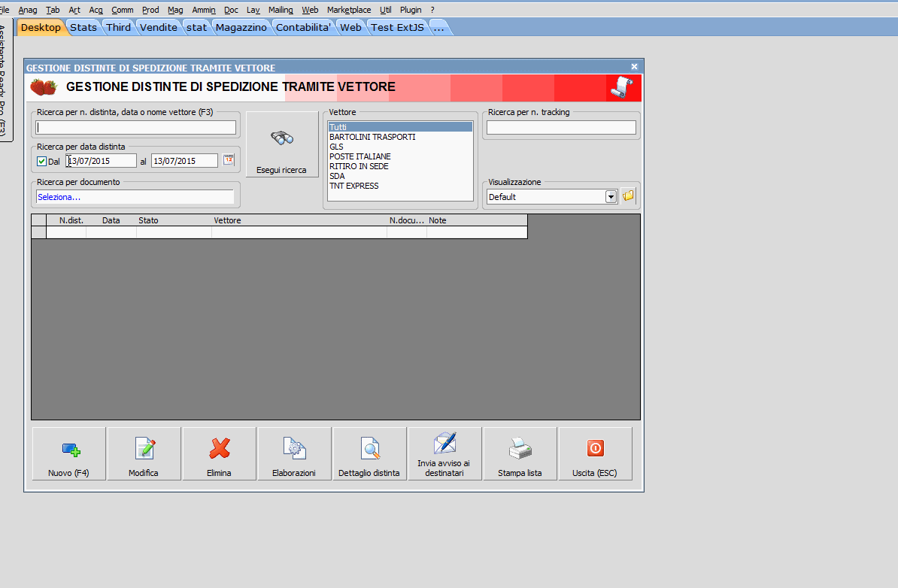Open the Prod menu
The height and width of the screenshot is (588, 898).
tap(150, 10)
